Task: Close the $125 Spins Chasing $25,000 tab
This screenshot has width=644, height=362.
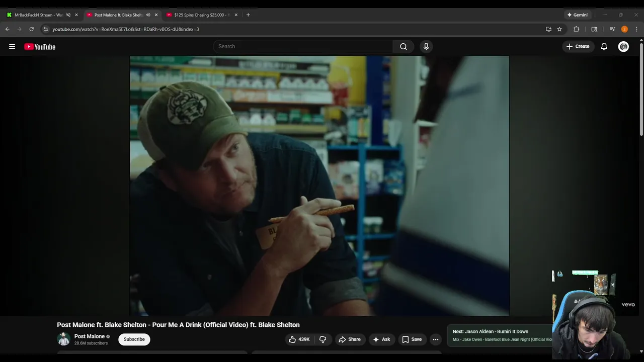Action: tap(236, 15)
